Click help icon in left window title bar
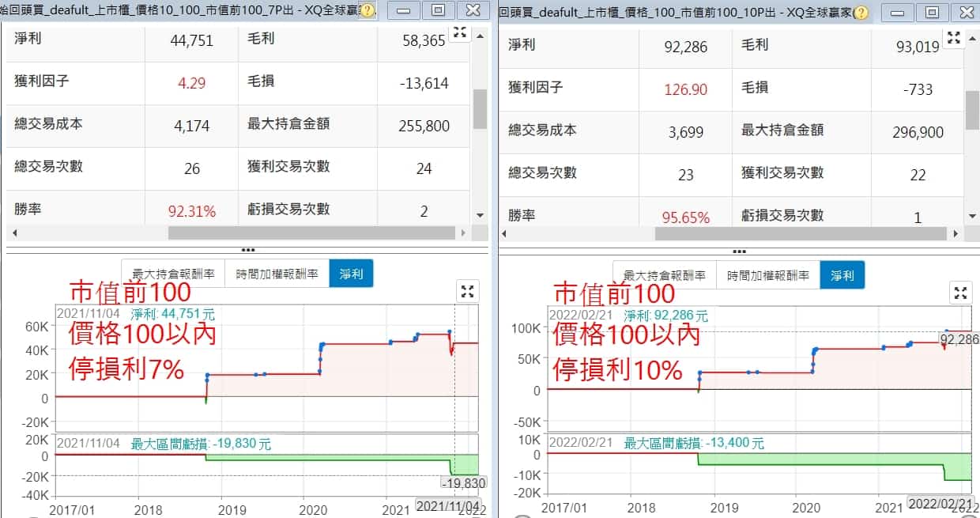This screenshot has height=518, width=980. tap(367, 12)
